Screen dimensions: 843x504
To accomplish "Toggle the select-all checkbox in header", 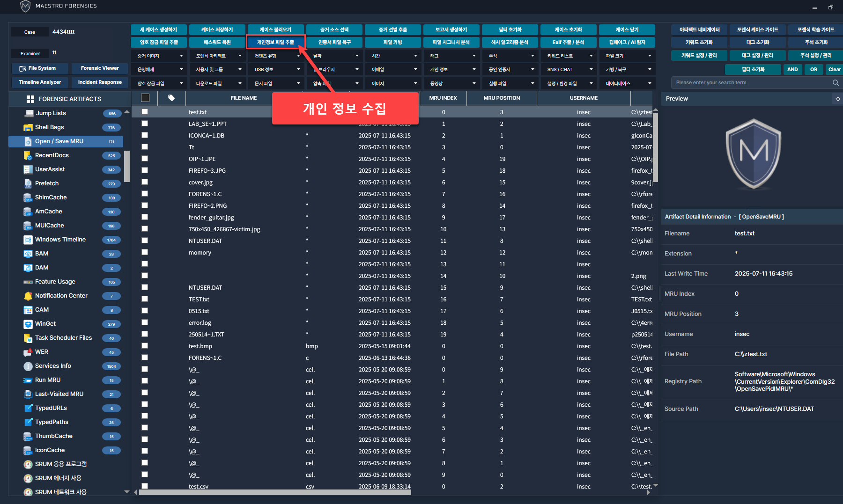I will click(145, 98).
